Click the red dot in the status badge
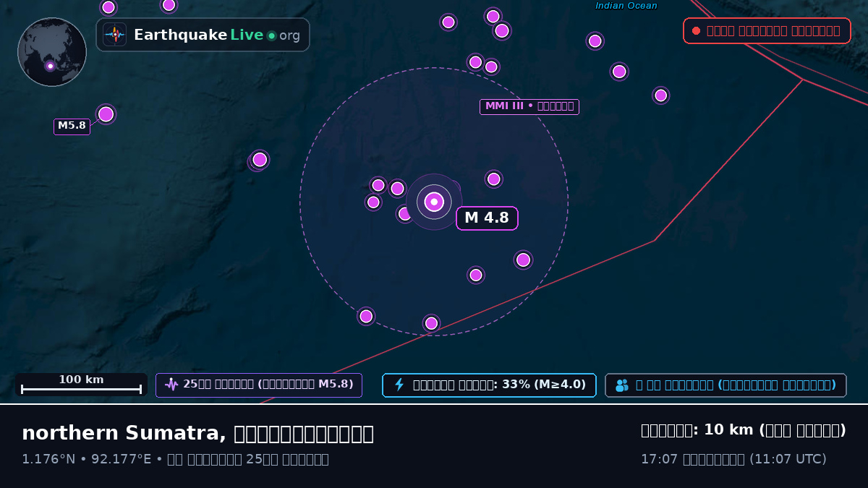 (x=696, y=31)
